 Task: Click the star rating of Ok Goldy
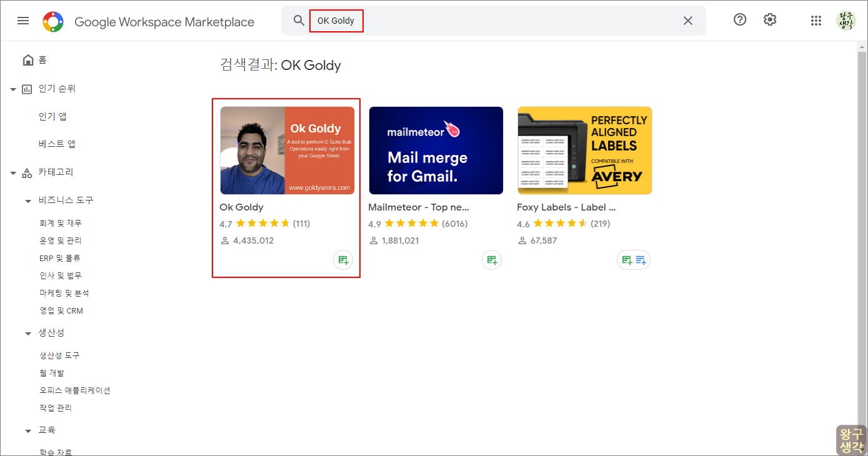point(262,224)
